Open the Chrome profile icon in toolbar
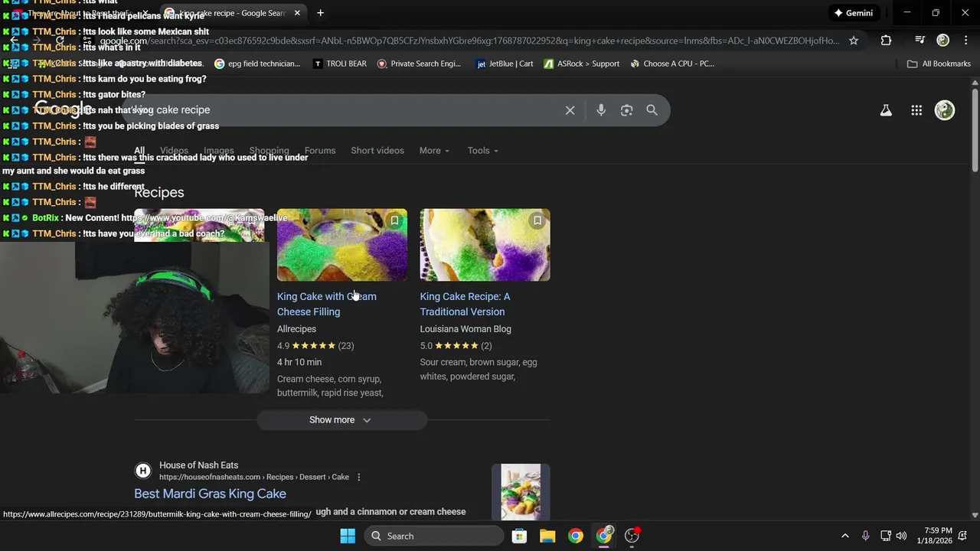This screenshot has height=551, width=980. [942, 41]
